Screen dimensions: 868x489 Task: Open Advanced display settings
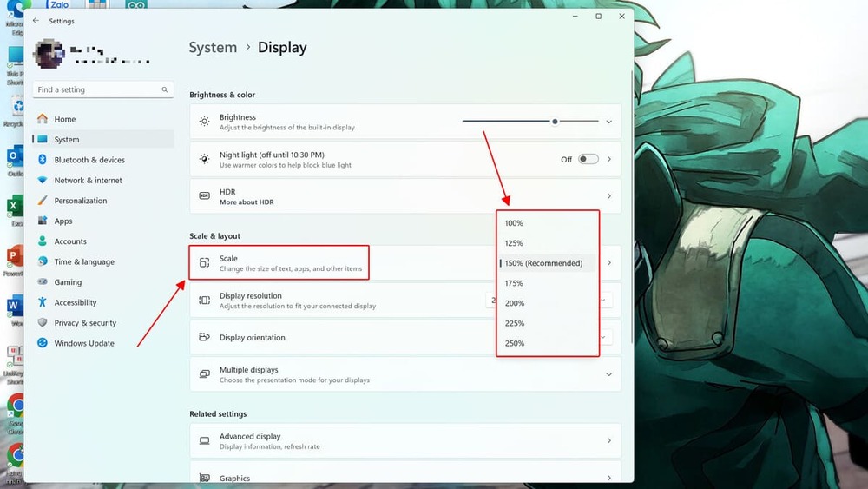[x=404, y=441]
